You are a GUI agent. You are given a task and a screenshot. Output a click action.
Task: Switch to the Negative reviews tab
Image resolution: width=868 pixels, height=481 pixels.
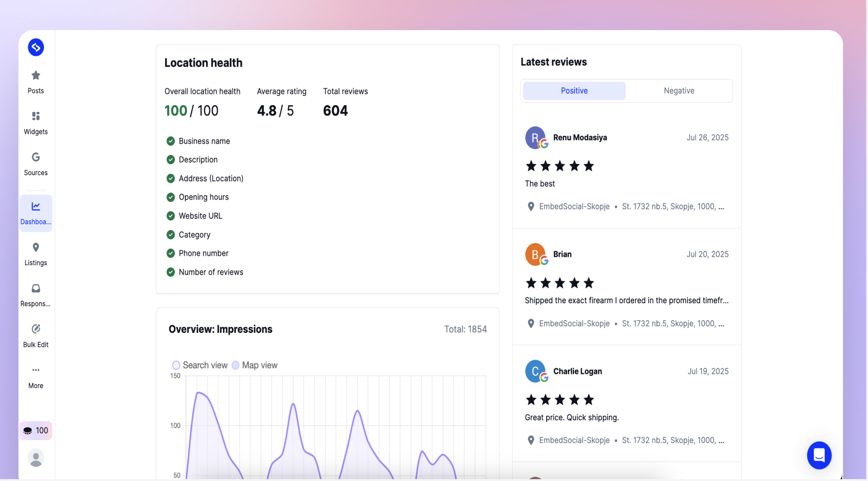coord(679,91)
